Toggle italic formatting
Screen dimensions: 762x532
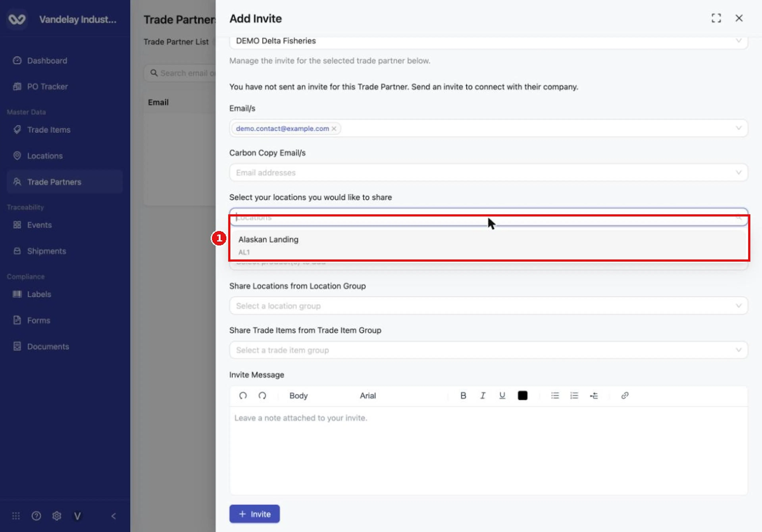[x=483, y=395]
